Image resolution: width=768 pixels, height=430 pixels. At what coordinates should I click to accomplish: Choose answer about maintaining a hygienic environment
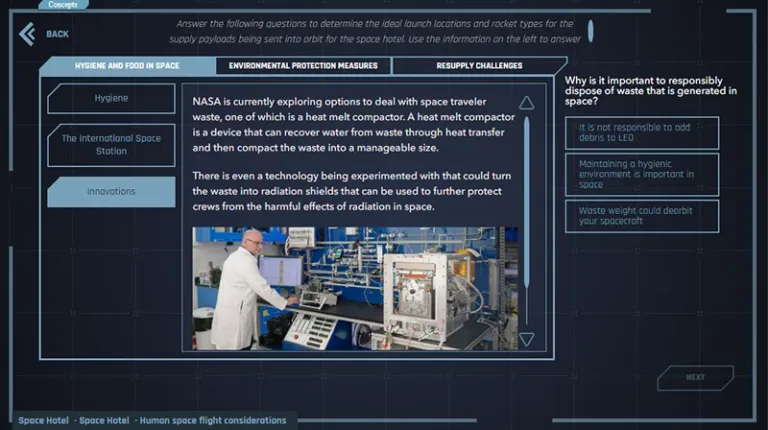(x=641, y=174)
